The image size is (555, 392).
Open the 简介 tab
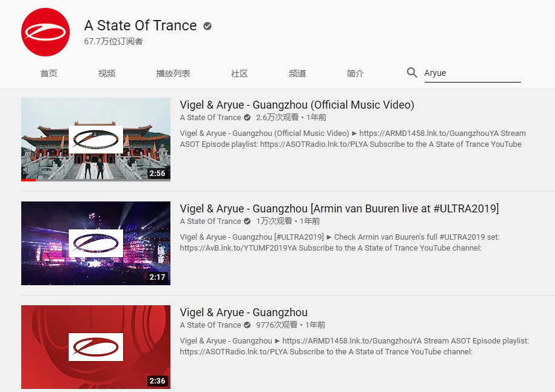[x=355, y=73]
